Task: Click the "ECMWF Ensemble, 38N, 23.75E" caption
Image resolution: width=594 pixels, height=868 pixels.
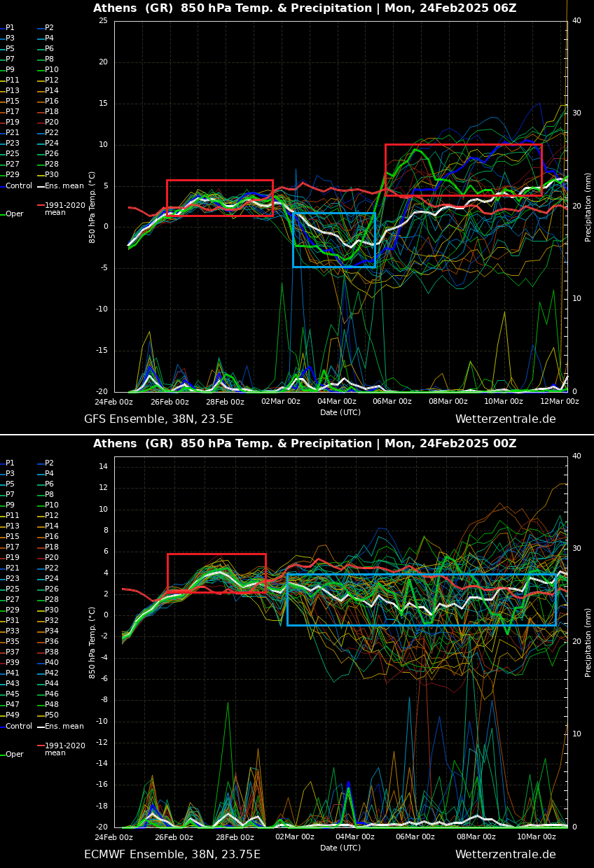Action: (172, 855)
